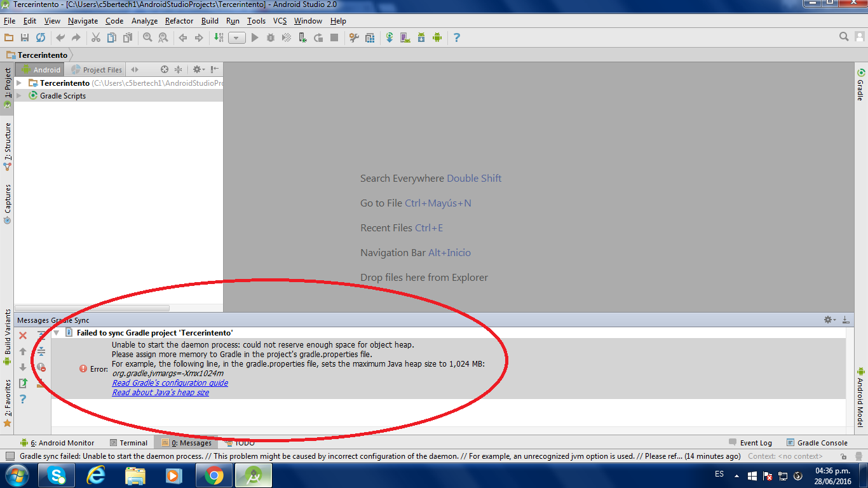This screenshot has height=488, width=868.
Task: Open the run configuration dropdown
Action: pyautogui.click(x=237, y=38)
